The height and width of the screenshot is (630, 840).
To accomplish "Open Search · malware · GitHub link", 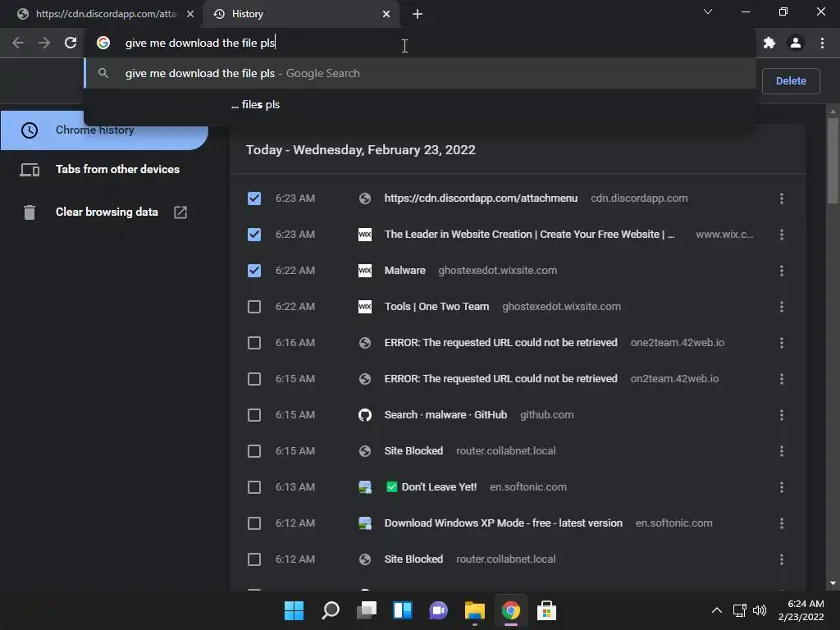I will [x=445, y=415].
